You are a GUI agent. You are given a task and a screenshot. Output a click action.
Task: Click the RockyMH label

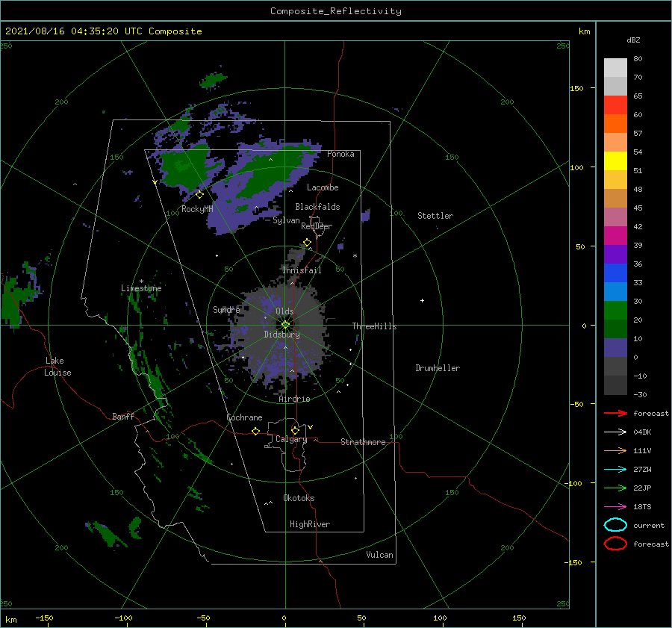(x=197, y=209)
